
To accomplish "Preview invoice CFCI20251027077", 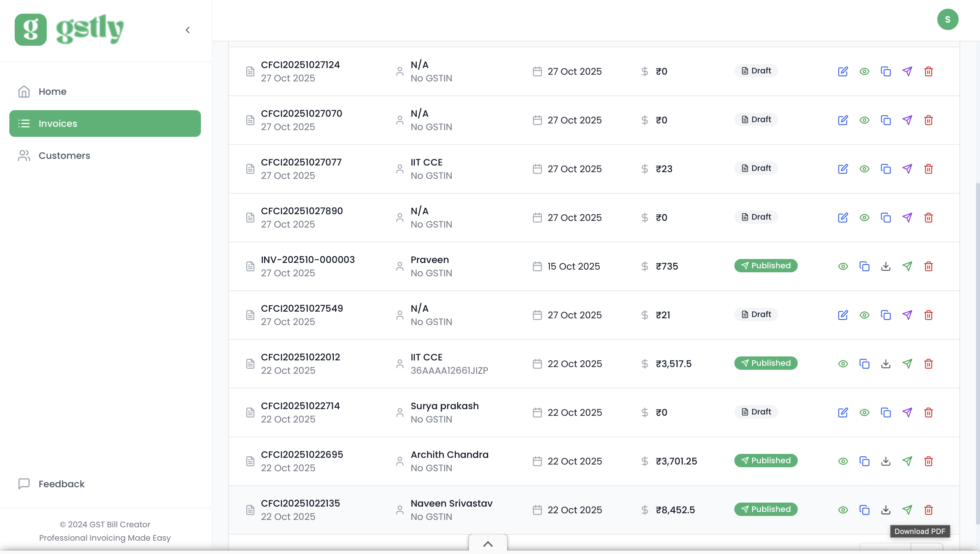I will (865, 169).
